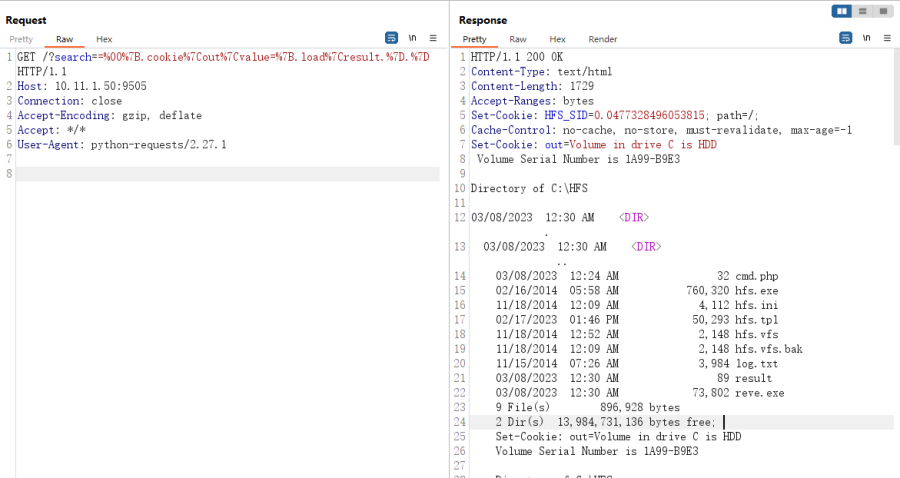This screenshot has width=900, height=478.
Task: Click the 9 File(s) 896,928 bytes line
Action: [588, 407]
